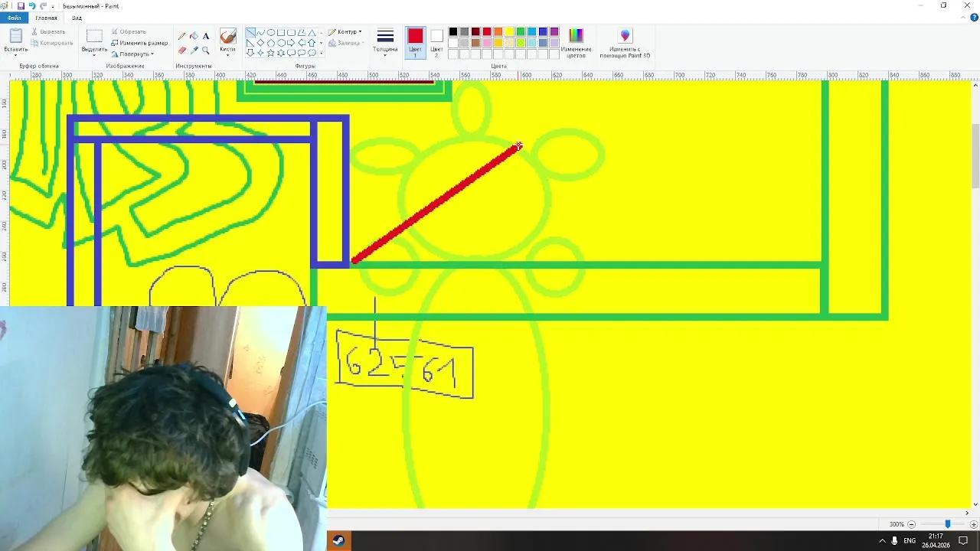
Task: Click zoom in plus button
Action: [974, 524]
